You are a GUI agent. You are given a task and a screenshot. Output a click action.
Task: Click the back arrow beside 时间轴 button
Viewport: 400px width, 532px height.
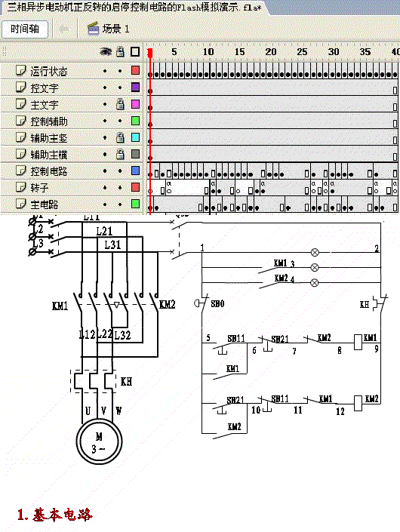[63, 29]
